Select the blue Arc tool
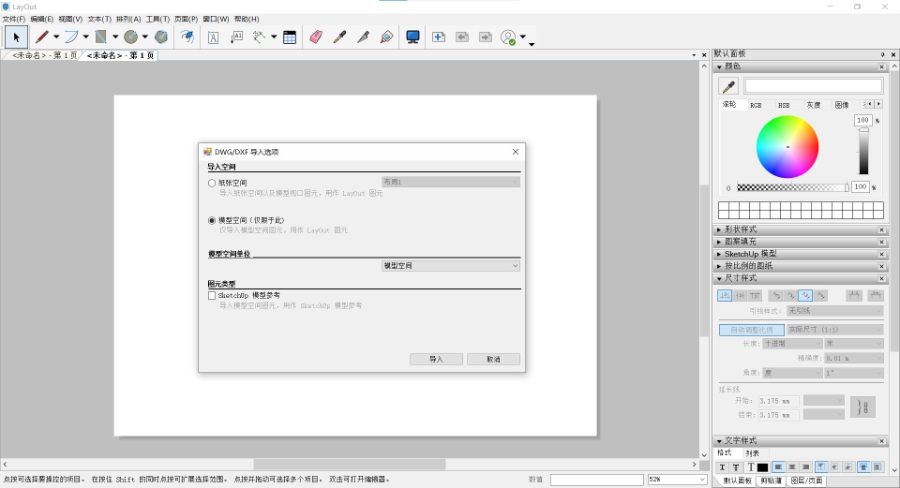This screenshot has width=900, height=488. pos(72,37)
